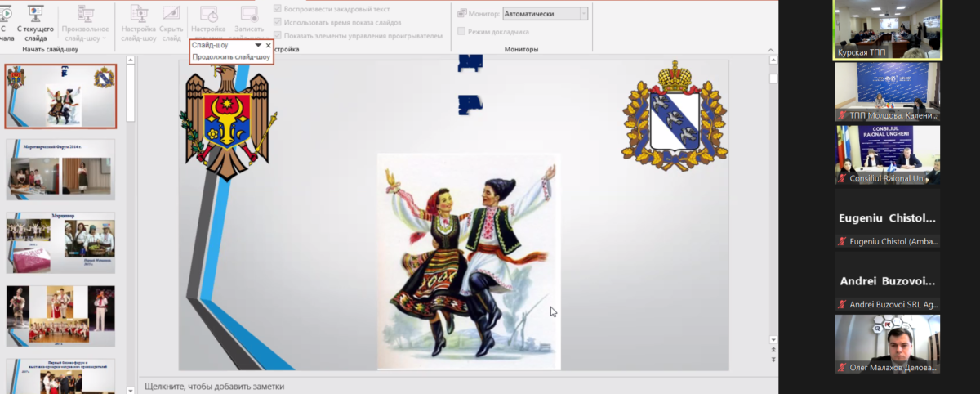Enable Режим докладчика presenter view checkbox
The width and height of the screenshot is (980, 394).
(461, 32)
